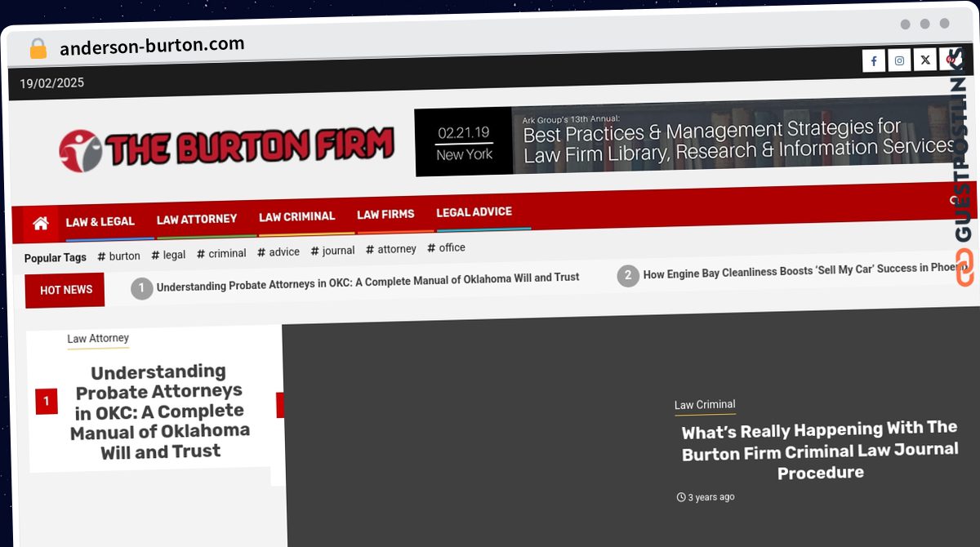Open 'What's Really Happening With The Burton Firm' article
This screenshot has width=980, height=547.
(820, 450)
